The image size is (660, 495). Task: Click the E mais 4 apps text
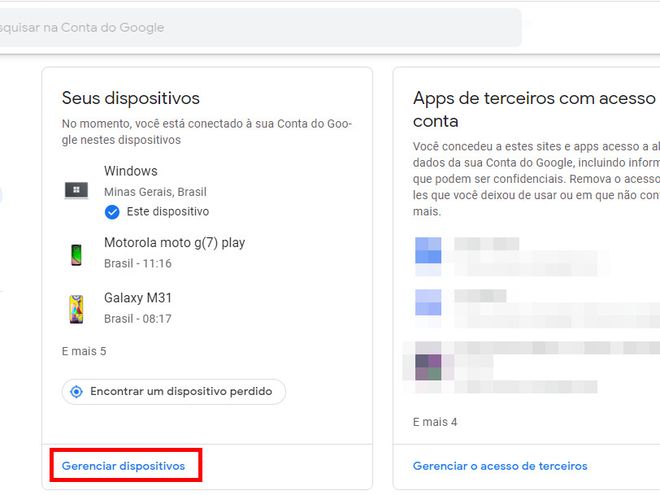(435, 422)
